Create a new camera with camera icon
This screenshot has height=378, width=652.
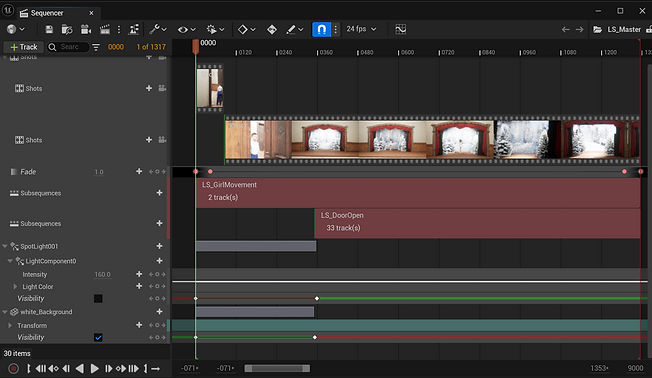point(86,30)
